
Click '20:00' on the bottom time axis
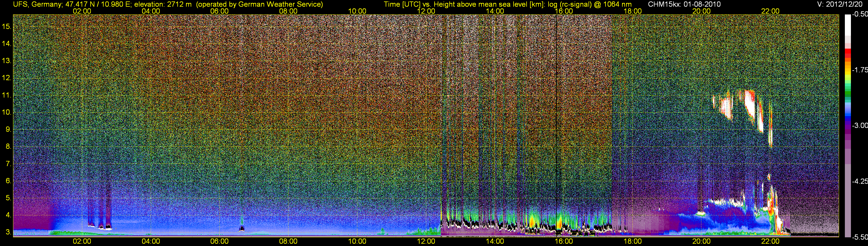[x=702, y=241]
